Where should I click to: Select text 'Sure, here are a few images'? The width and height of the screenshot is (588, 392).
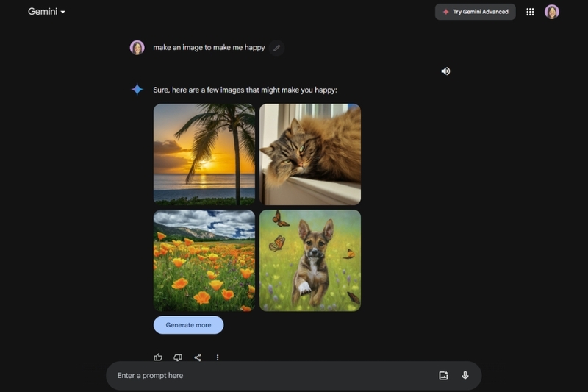198,90
